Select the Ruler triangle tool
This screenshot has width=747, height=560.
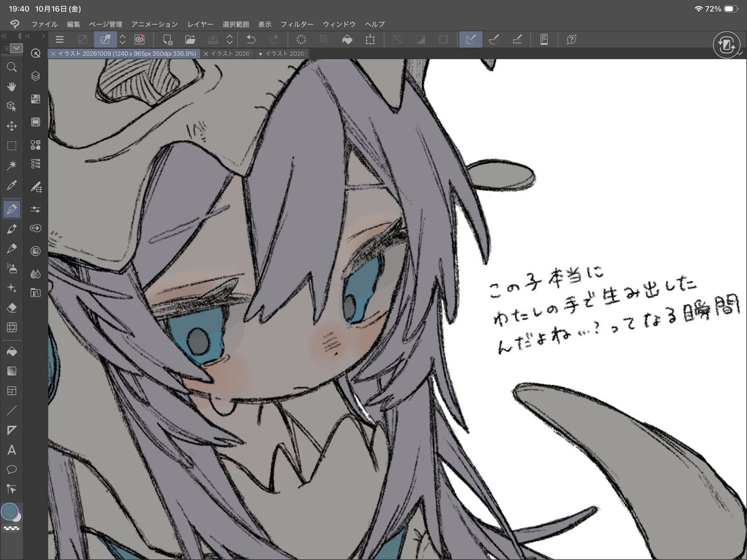point(11,430)
